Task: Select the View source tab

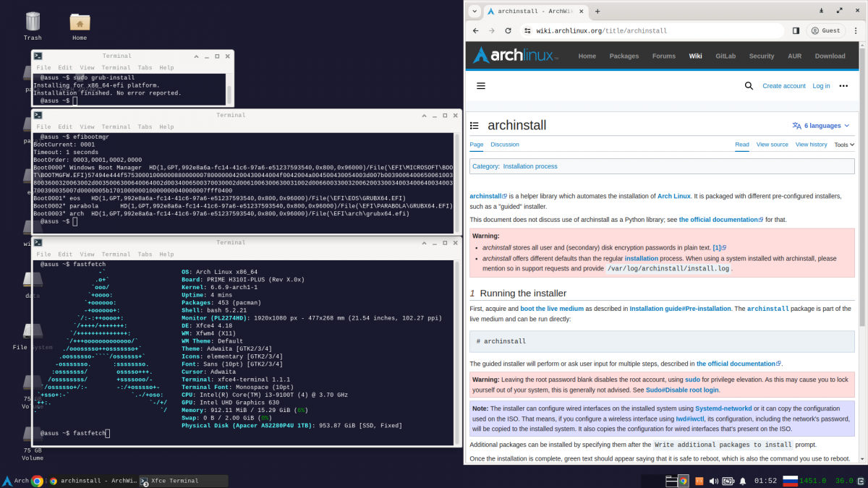Action: (x=773, y=145)
